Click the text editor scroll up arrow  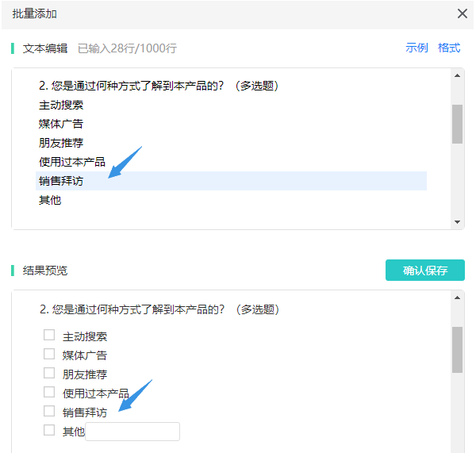pos(457,75)
